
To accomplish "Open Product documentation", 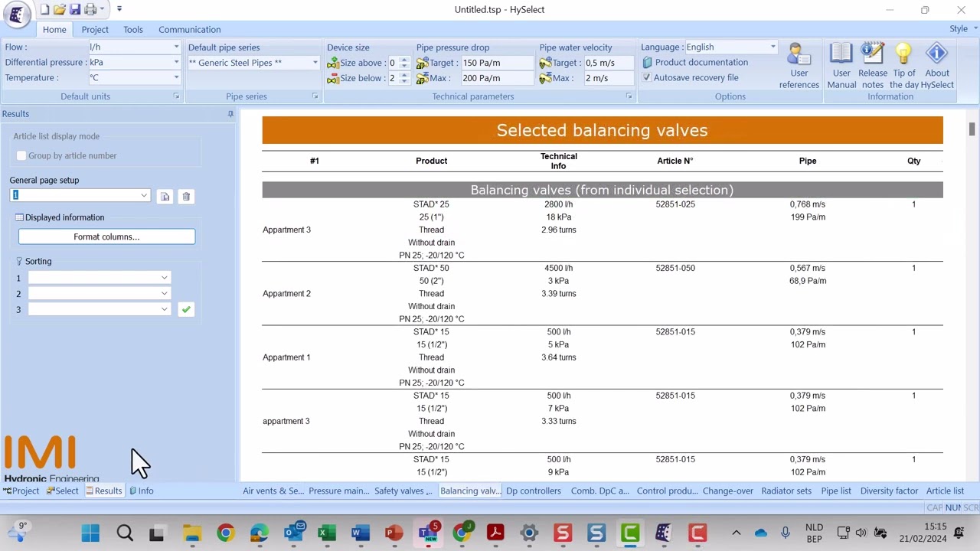I will coord(695,63).
